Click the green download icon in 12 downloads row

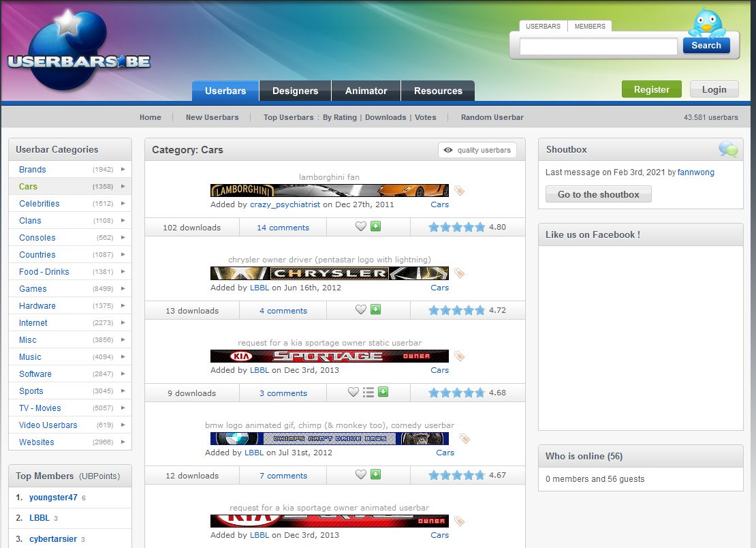375,474
